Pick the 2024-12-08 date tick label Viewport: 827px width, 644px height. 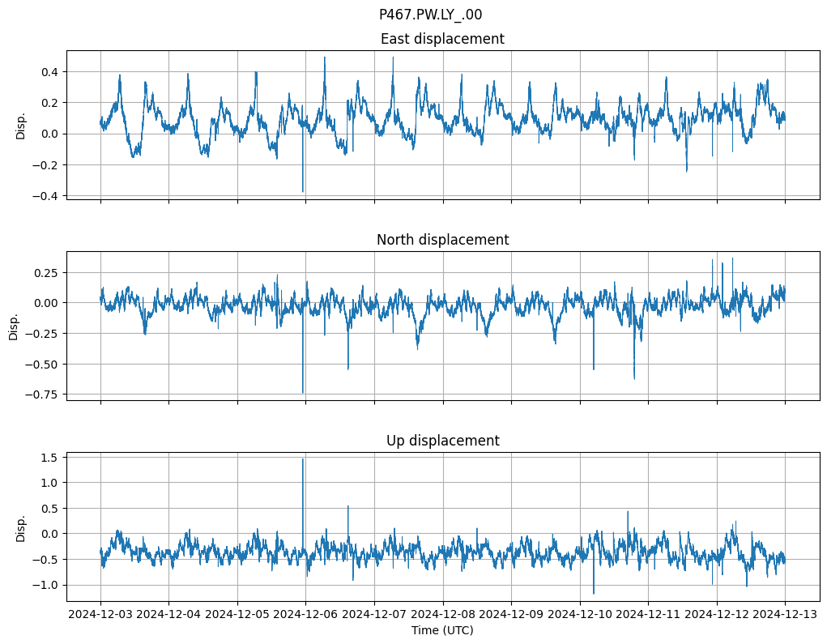coord(442,614)
